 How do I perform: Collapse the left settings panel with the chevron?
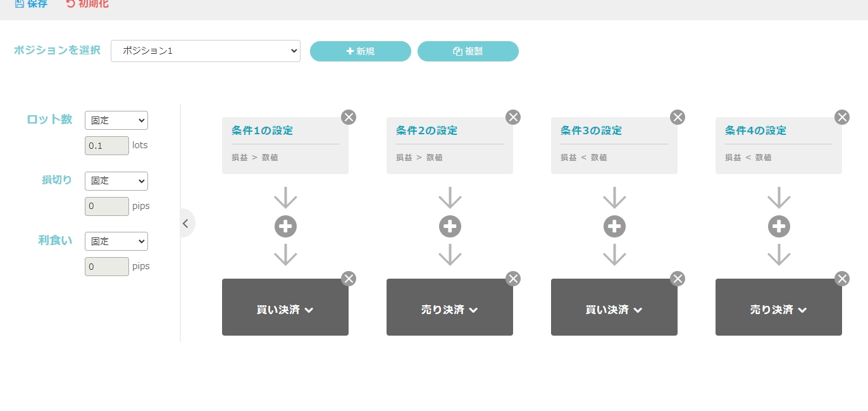[x=185, y=223]
